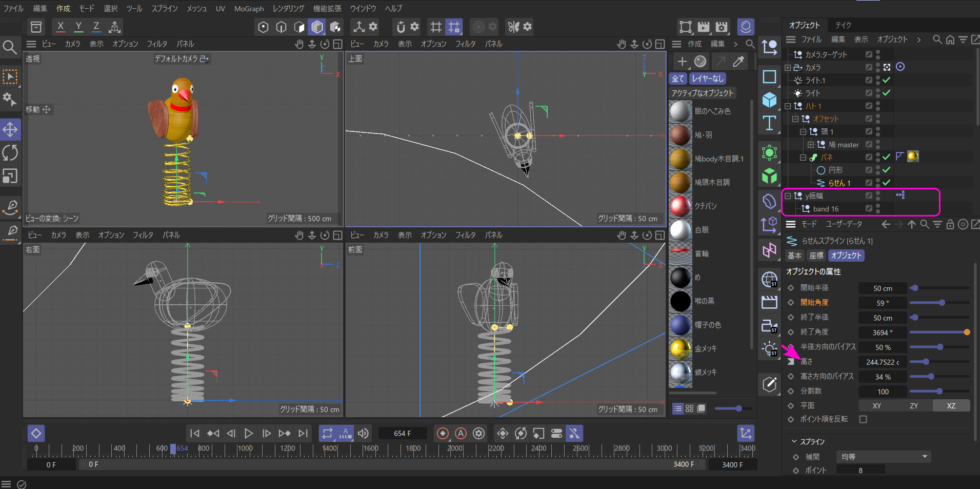Select the Text spline tool icon
The width and height of the screenshot is (980, 489).
pos(769,123)
